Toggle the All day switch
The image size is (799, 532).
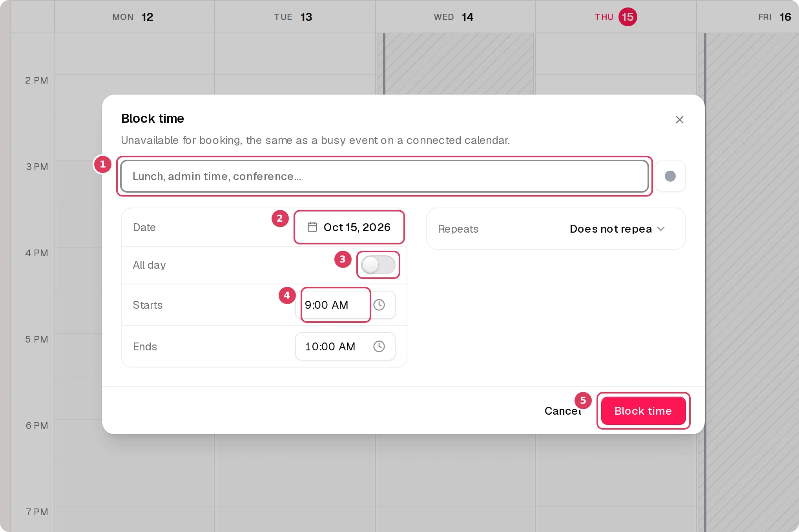[378, 265]
